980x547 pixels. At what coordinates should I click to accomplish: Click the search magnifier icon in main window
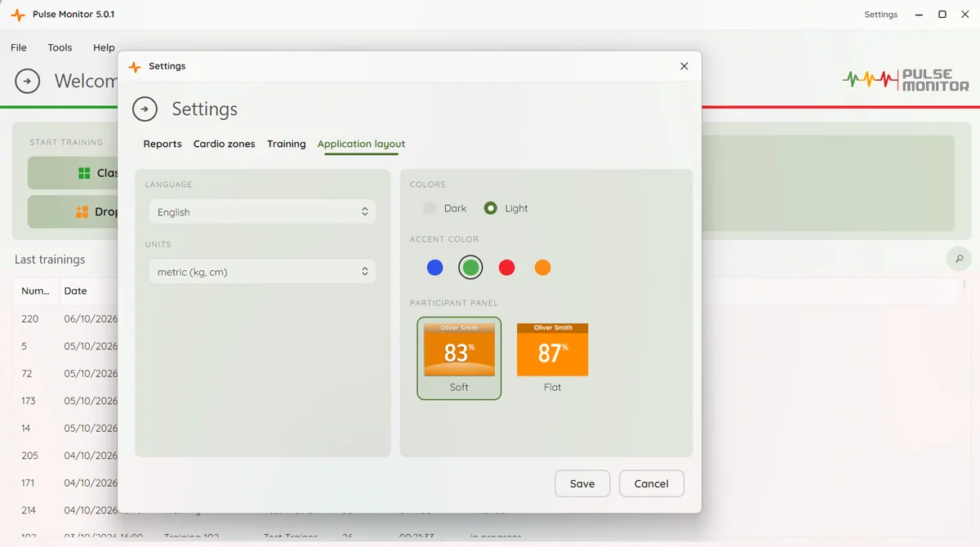coord(959,259)
